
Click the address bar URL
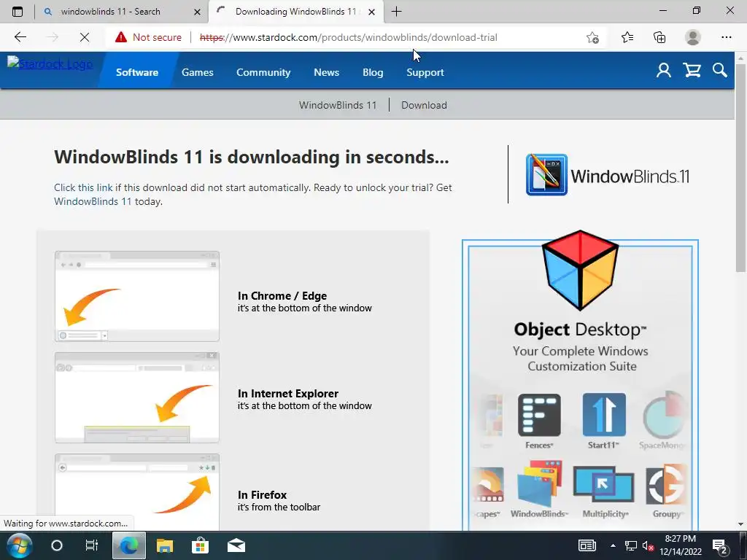(x=348, y=37)
